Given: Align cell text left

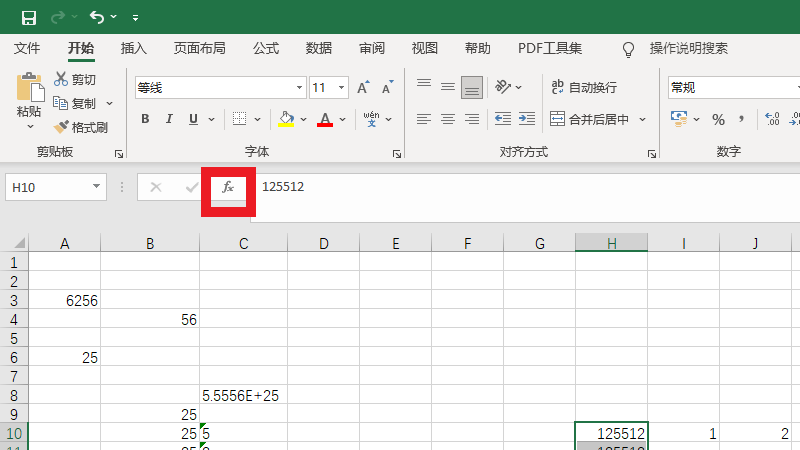Looking at the screenshot, I should pos(423,119).
